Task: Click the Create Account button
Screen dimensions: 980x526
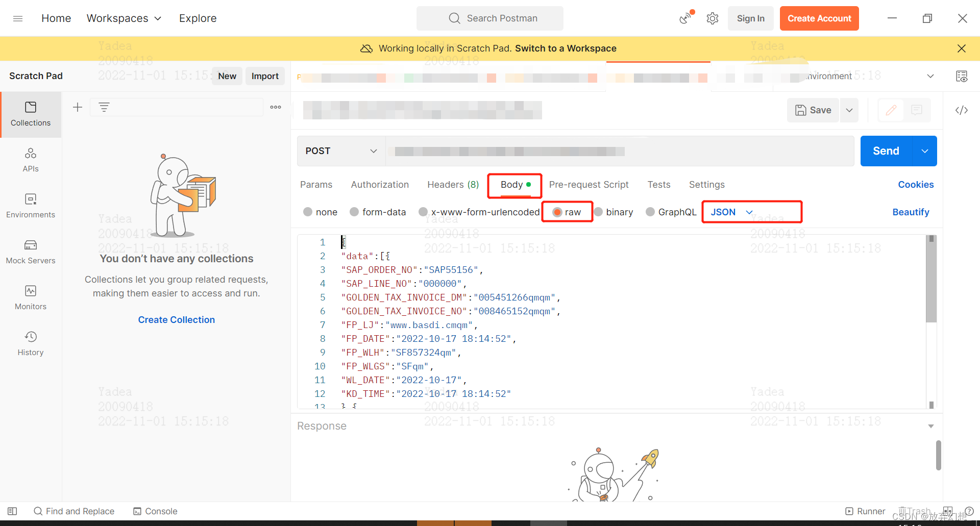Action: (x=819, y=18)
